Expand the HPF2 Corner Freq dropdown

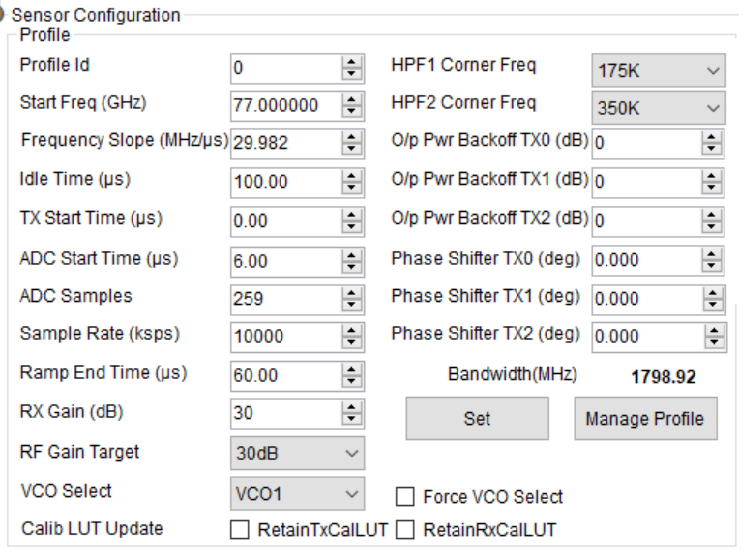point(658,108)
